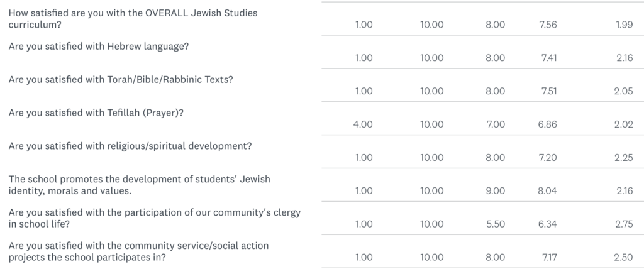644x269 pixels.
Task: Select the 7.41 mean for Hebrew language
Action: point(549,58)
